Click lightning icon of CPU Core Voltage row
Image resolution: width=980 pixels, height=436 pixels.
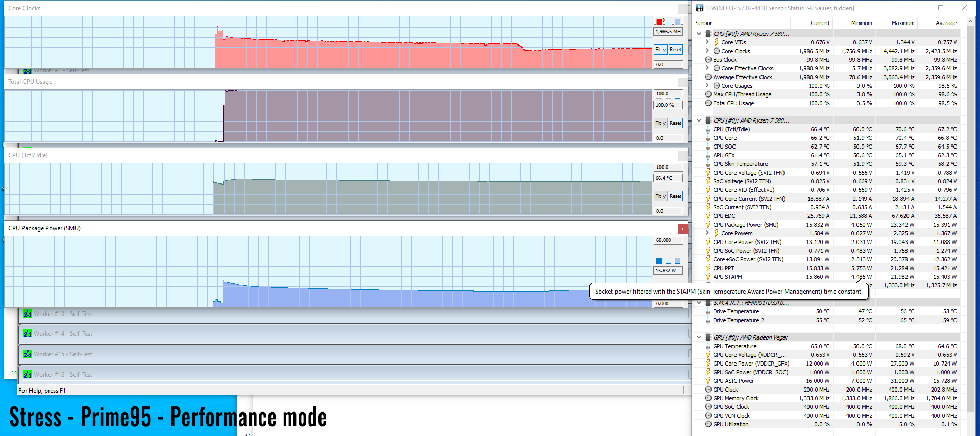pyautogui.click(x=708, y=173)
